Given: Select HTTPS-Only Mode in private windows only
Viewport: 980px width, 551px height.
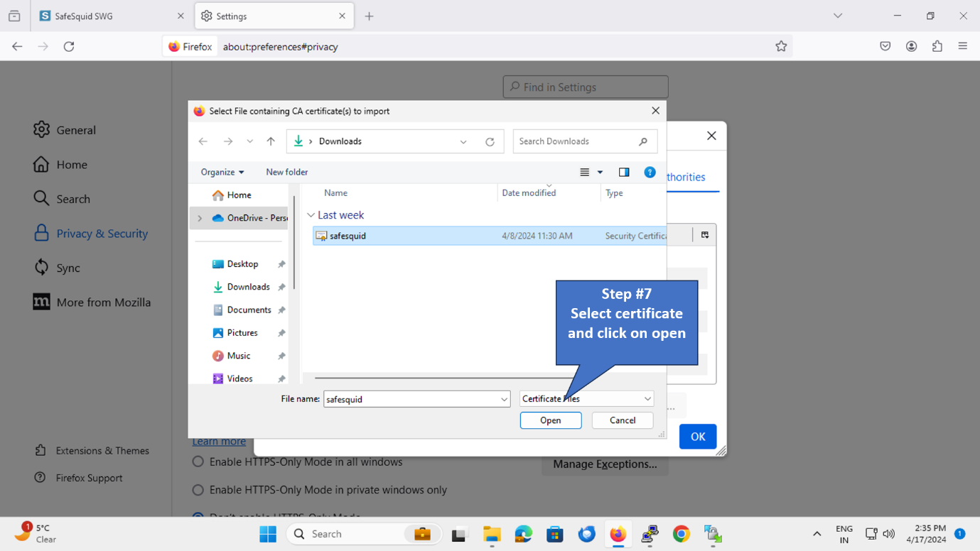Looking at the screenshot, I should pyautogui.click(x=198, y=490).
